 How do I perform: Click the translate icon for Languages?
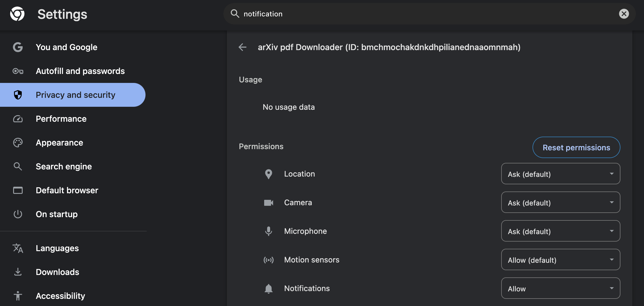pos(18,248)
